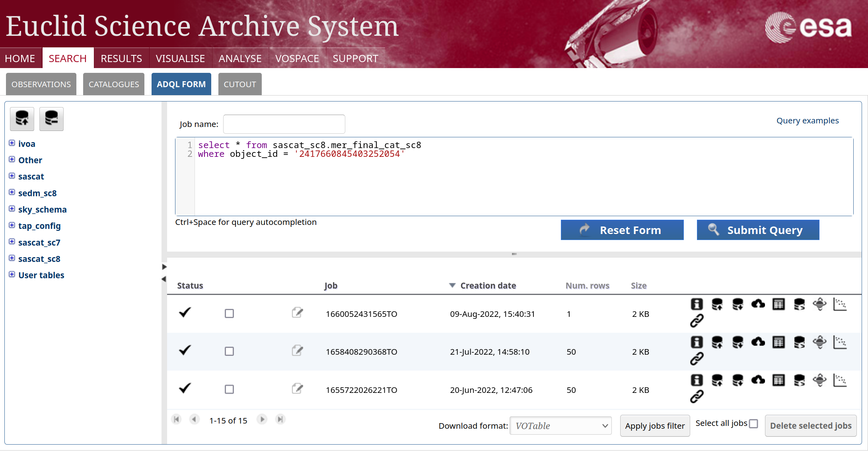Show results table for job 1658408290368TO
Image resolution: width=868 pixels, height=451 pixels.
click(x=778, y=342)
